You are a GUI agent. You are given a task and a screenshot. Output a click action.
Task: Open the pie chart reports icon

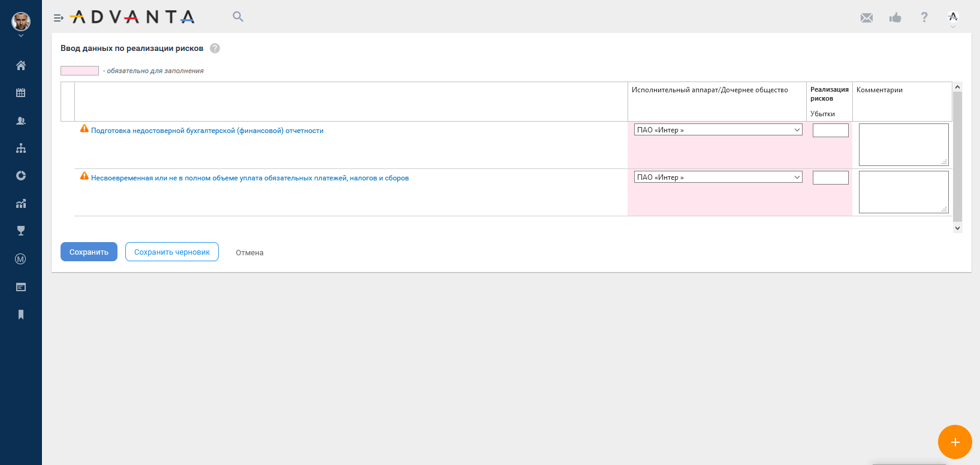click(x=21, y=176)
